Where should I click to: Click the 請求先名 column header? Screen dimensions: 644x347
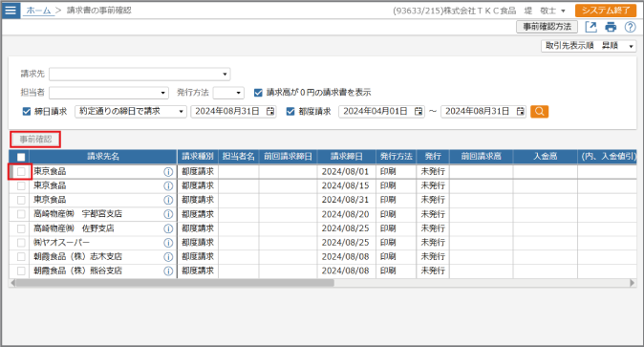click(x=103, y=157)
